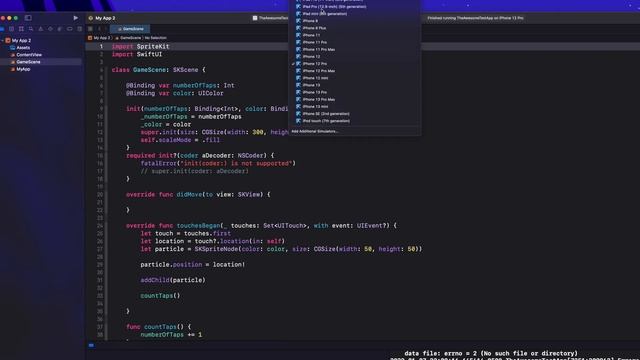Viewport: 640px width, 360px height.
Task: Click 'override func touchesBegan' line
Action: (x=261, y=226)
